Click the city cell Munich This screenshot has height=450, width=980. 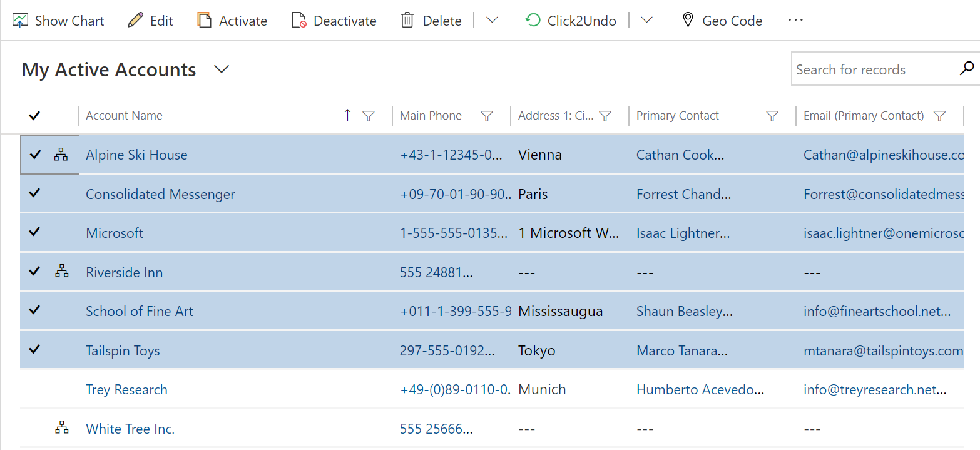[x=542, y=389]
